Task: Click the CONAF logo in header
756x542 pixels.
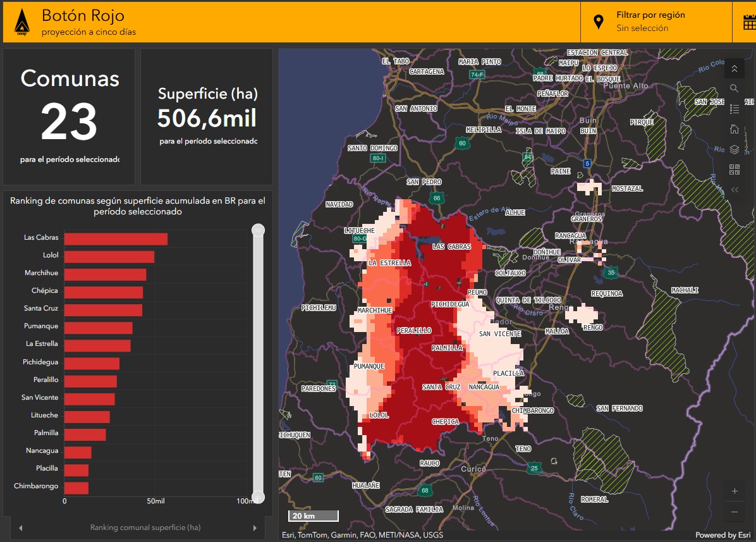Action: (21, 22)
